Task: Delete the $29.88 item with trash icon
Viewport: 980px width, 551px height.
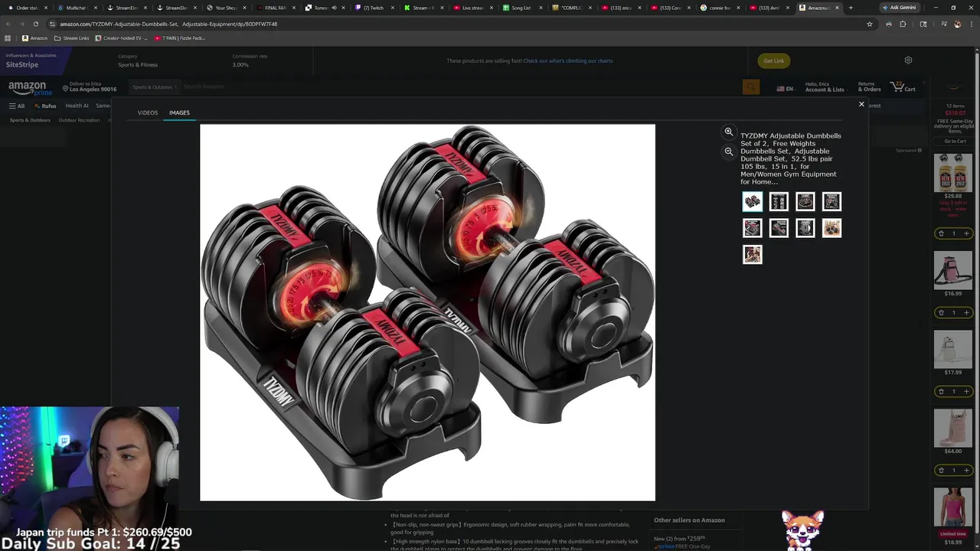Action: click(x=941, y=233)
